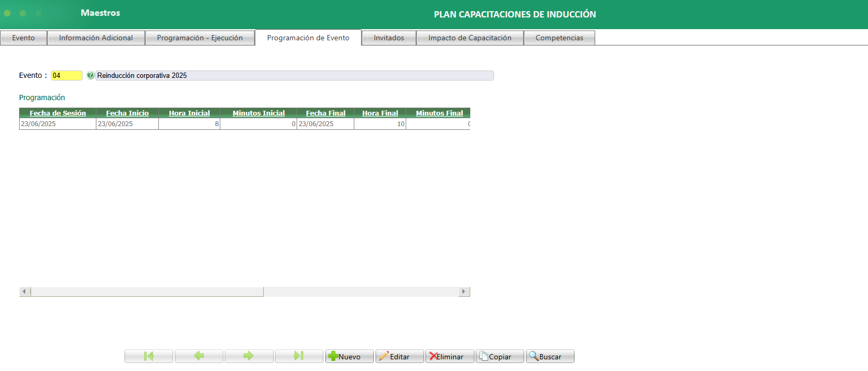Screen dimensions: 868x371
Task: Go to the last record arrow
Action: point(299,356)
